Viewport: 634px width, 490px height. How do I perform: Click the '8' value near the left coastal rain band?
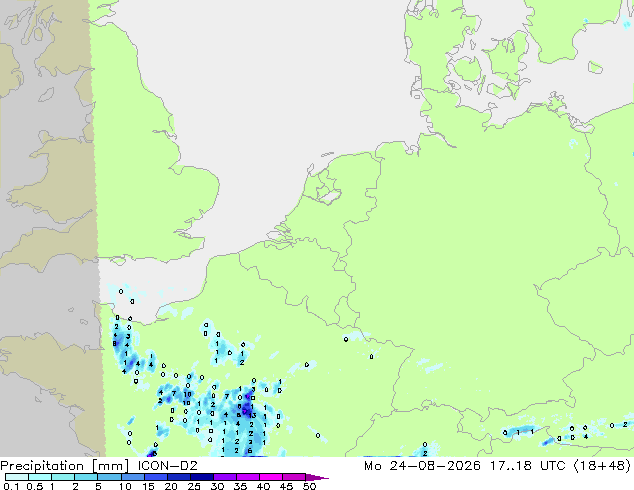pos(115,344)
